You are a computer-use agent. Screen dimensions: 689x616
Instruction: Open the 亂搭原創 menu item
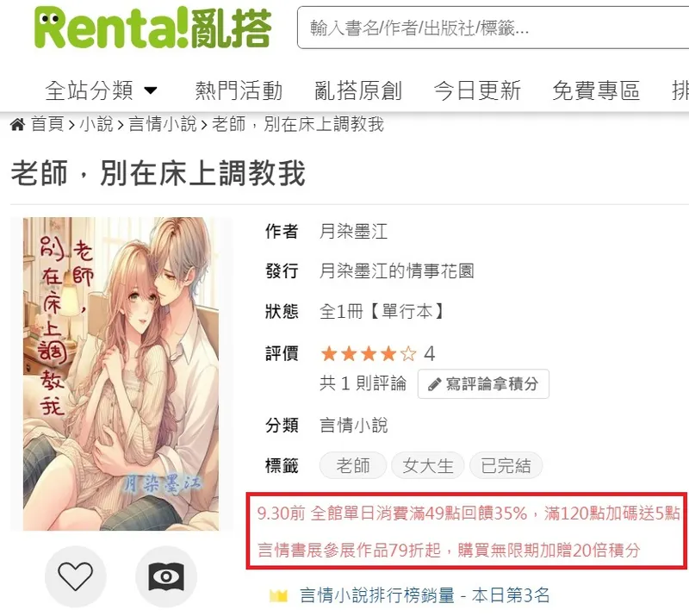358,90
